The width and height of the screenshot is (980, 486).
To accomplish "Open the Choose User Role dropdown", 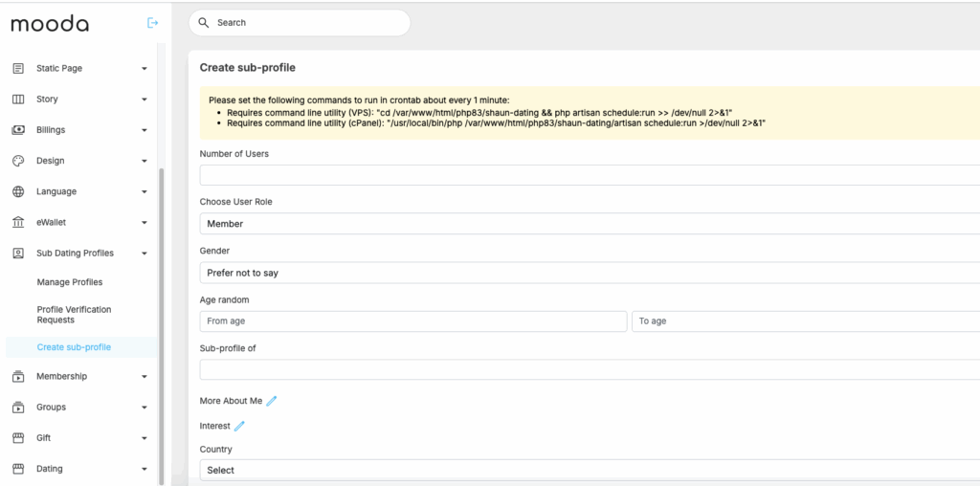I will pyautogui.click(x=589, y=224).
